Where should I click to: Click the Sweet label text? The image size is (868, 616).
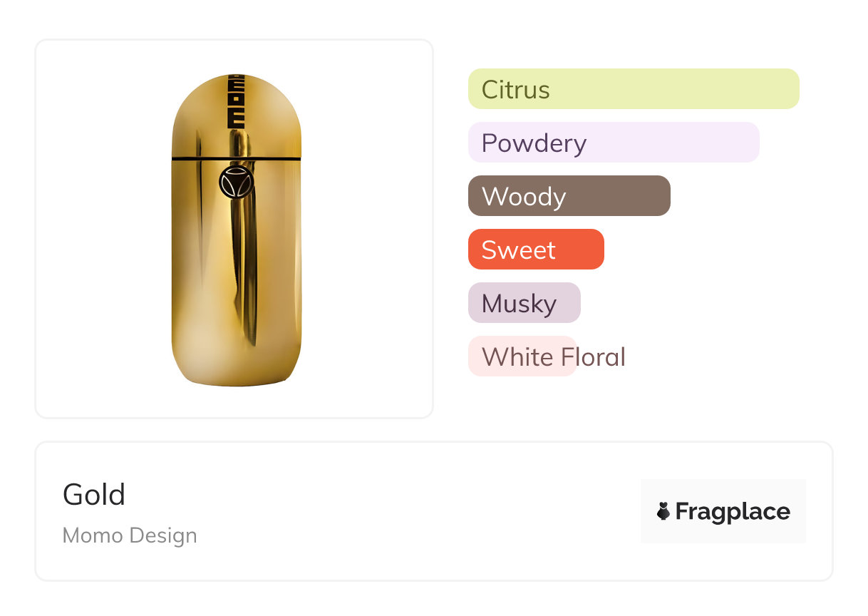[518, 250]
